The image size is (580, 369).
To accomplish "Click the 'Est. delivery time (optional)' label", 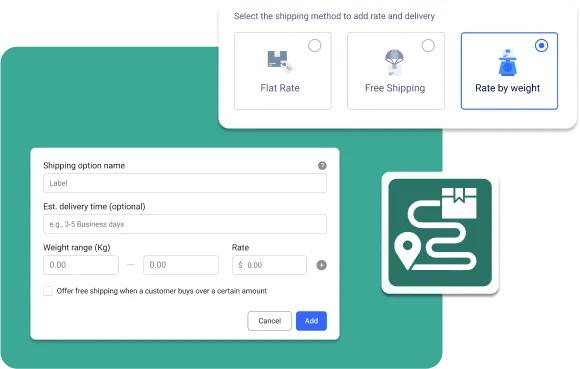I will pyautogui.click(x=94, y=207).
